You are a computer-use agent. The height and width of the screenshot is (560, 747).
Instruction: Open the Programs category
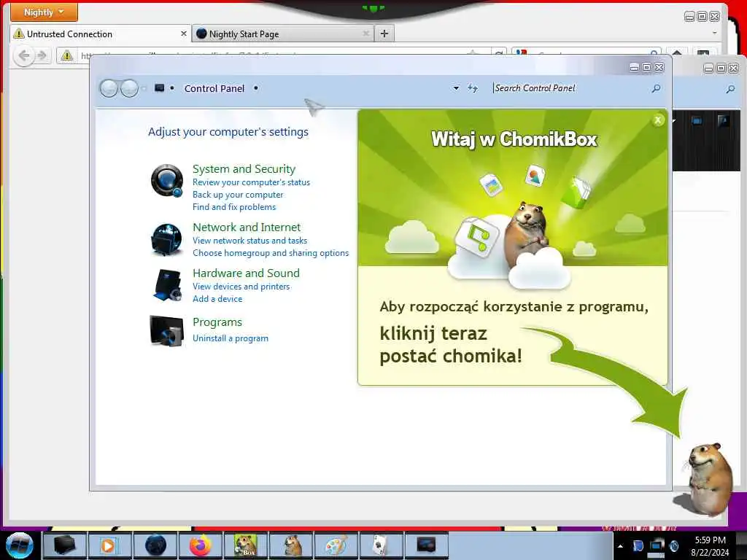tap(217, 322)
